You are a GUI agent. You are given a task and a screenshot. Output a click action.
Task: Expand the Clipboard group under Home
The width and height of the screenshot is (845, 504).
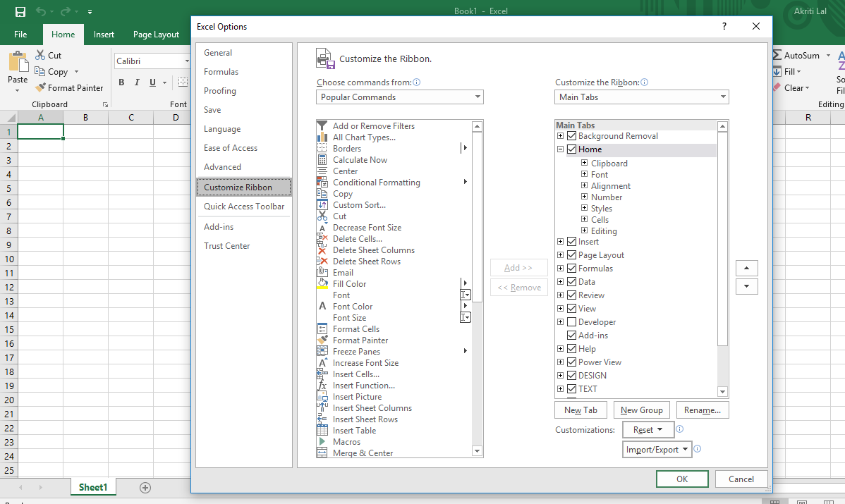coord(584,164)
